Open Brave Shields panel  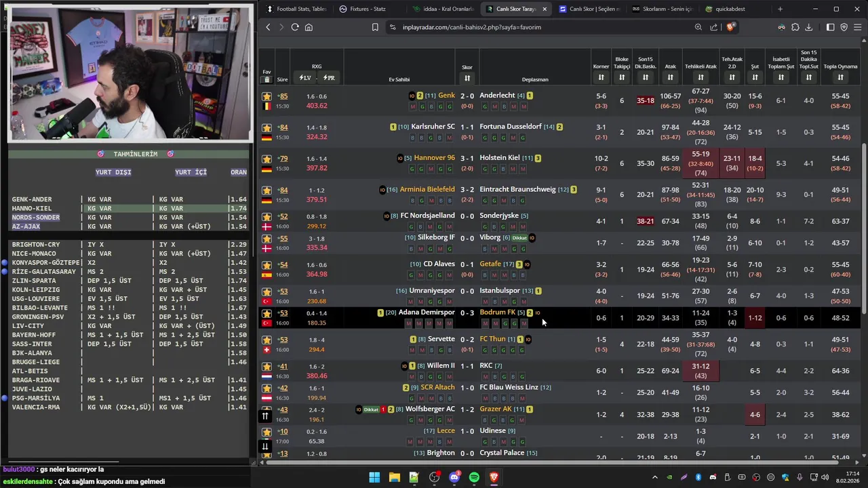click(x=730, y=27)
